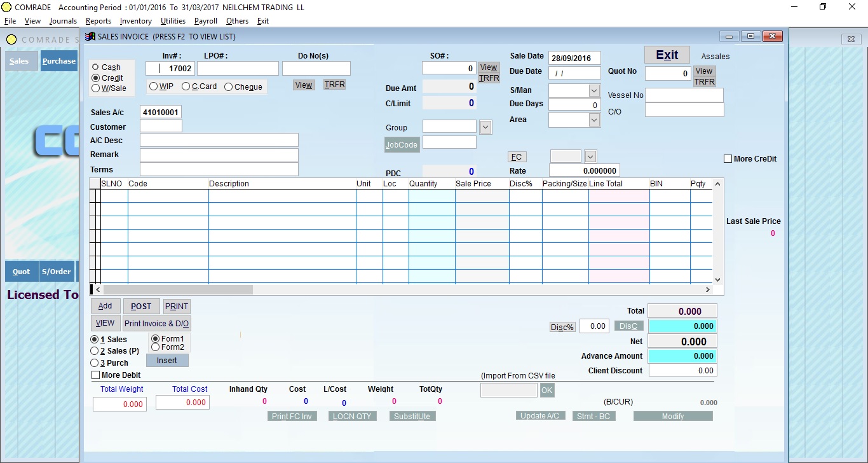Select the Form1 radio option
This screenshot has height=463, width=868.
tap(155, 339)
